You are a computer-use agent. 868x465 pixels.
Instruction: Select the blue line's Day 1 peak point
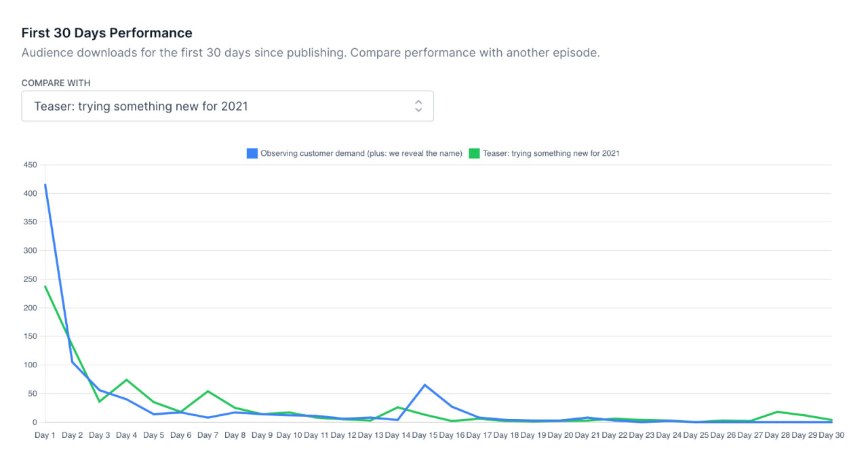pyautogui.click(x=45, y=184)
